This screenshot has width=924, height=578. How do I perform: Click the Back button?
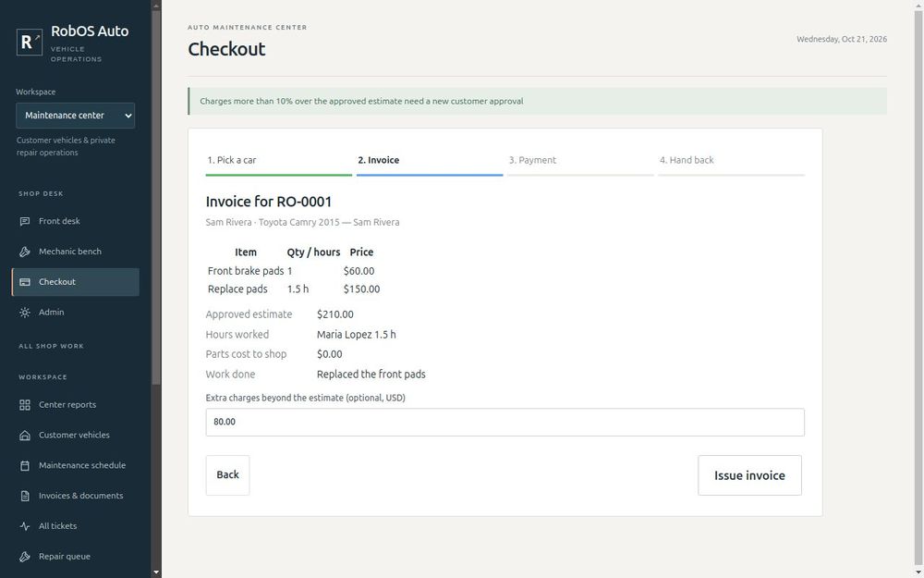pos(227,475)
